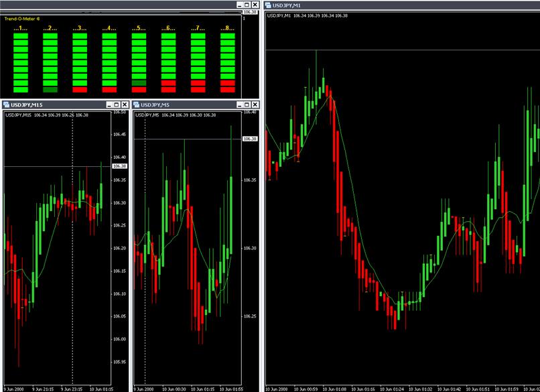This screenshot has height=392, width=540.
Task: Click the dark green bar under column 2
Action: (x=50, y=89)
